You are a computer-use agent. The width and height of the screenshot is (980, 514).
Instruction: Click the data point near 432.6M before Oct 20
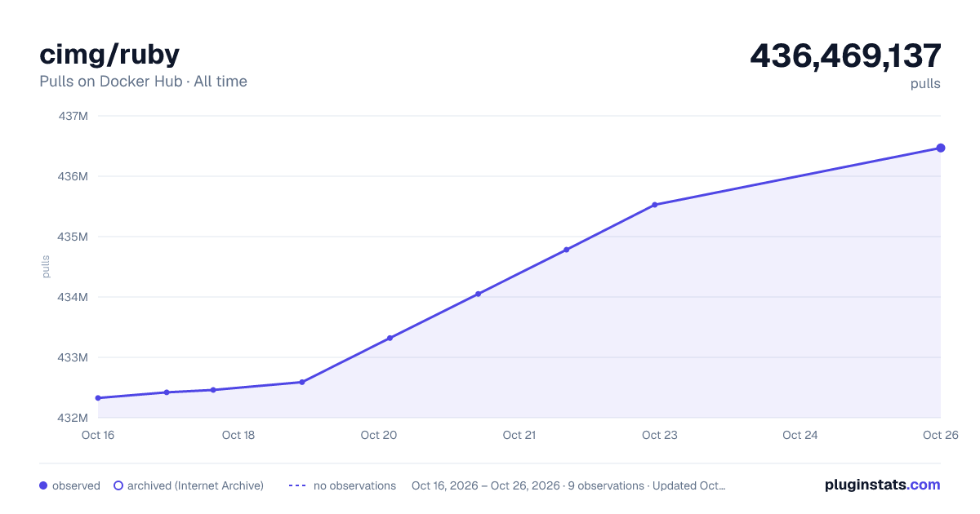(x=302, y=382)
